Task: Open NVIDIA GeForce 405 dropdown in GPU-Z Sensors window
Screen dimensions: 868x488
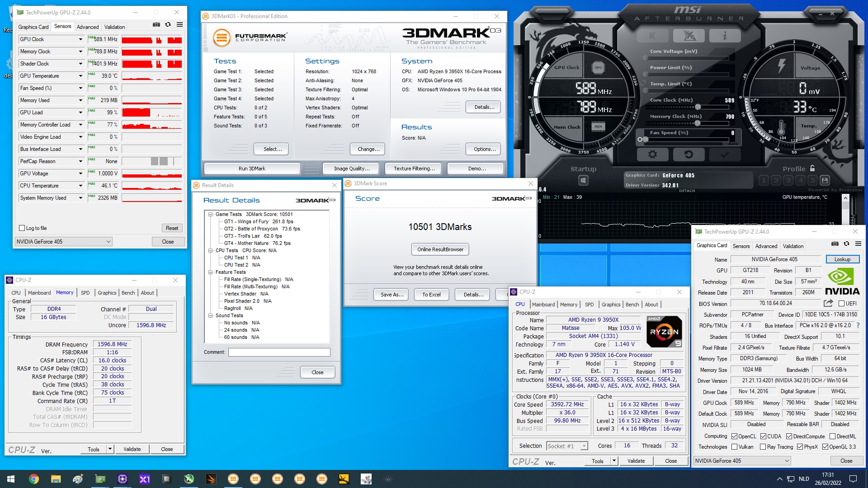Action: 64,242
